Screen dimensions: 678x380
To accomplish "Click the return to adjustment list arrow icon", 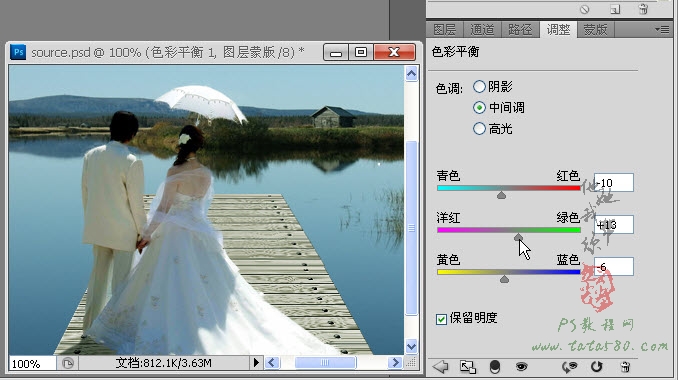I will (x=441, y=367).
